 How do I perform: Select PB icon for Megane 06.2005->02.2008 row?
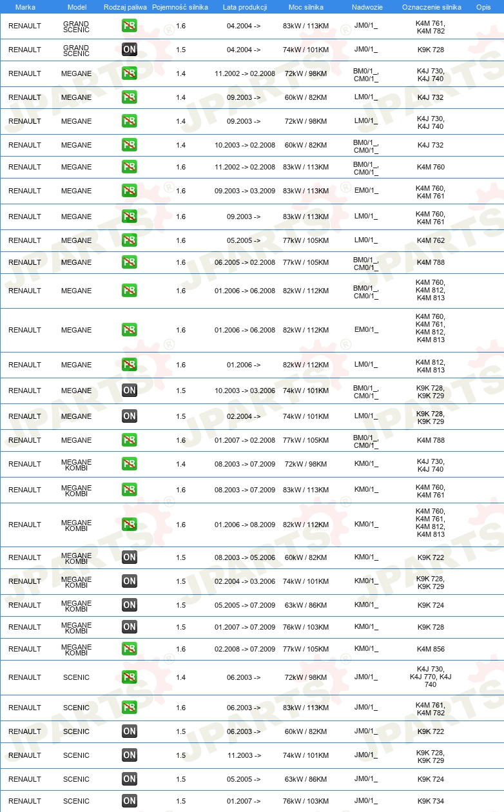[129, 262]
